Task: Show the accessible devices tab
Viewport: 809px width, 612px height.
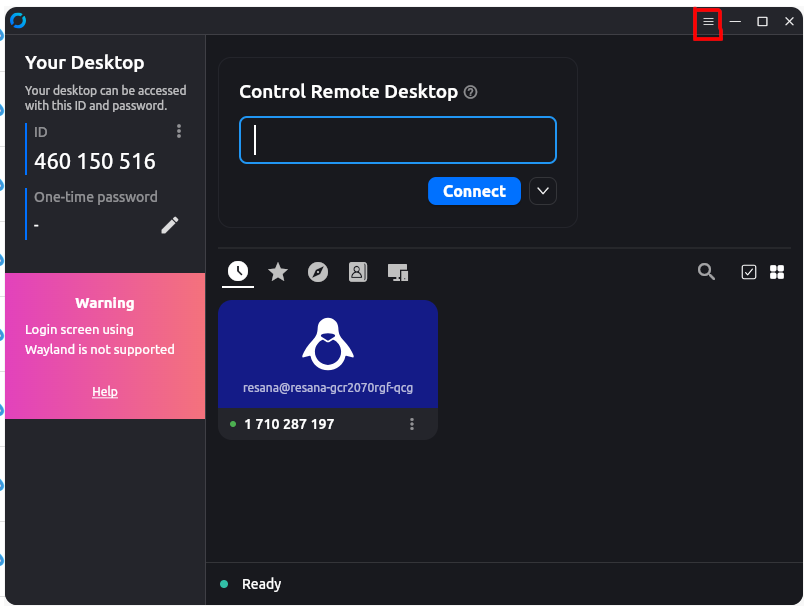Action: click(398, 272)
